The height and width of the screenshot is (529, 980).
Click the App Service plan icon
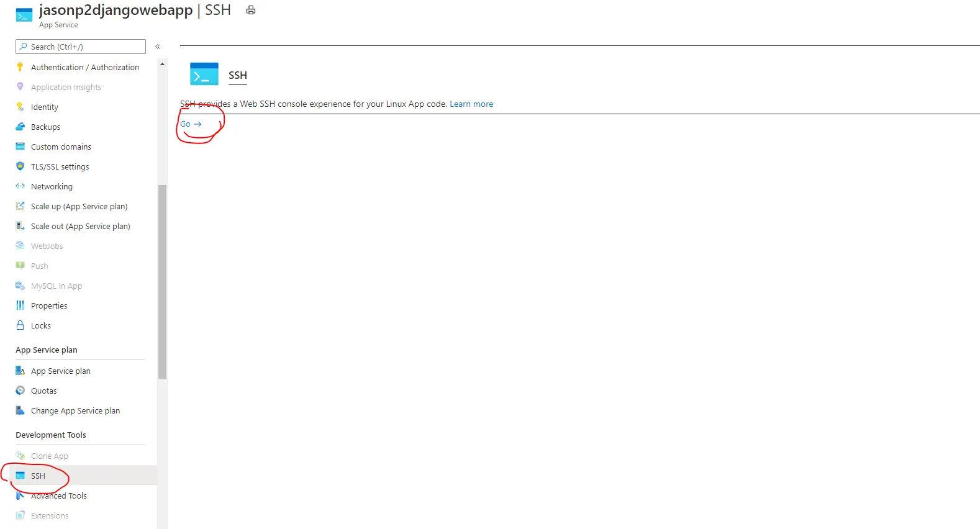pos(20,371)
